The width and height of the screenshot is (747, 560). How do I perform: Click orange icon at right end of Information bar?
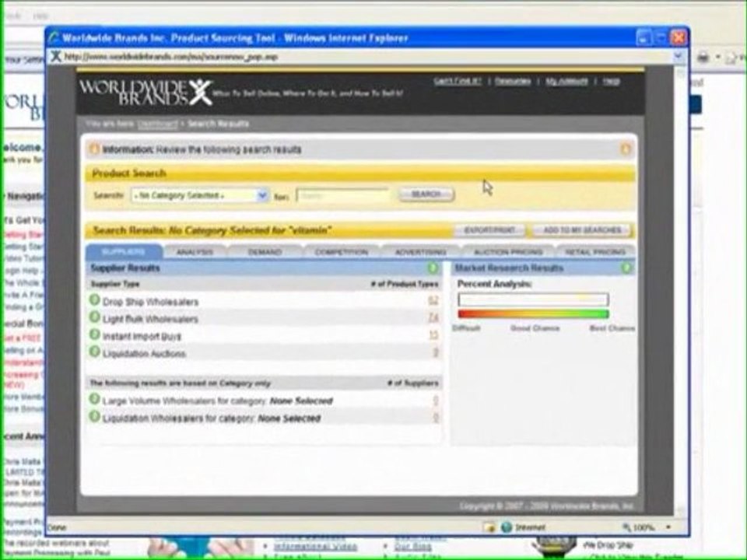626,149
